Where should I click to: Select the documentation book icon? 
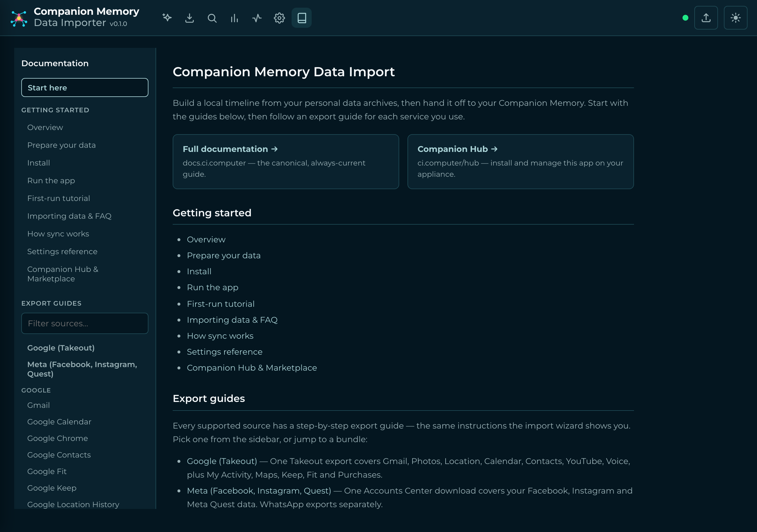302,18
